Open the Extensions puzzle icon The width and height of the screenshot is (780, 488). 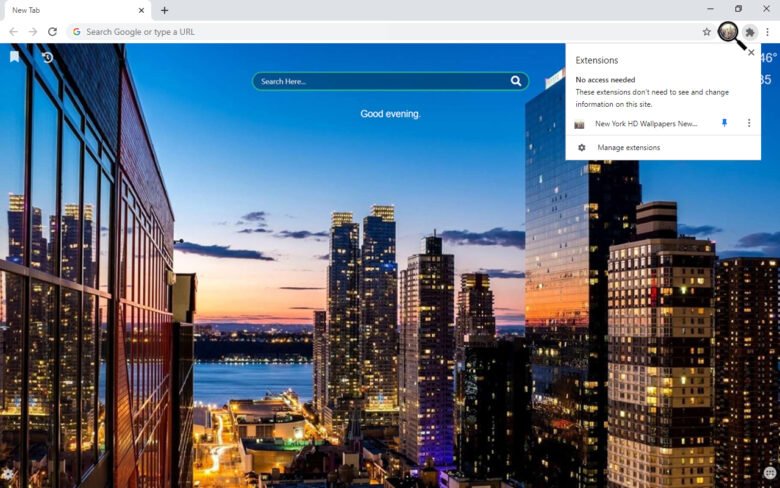point(750,32)
